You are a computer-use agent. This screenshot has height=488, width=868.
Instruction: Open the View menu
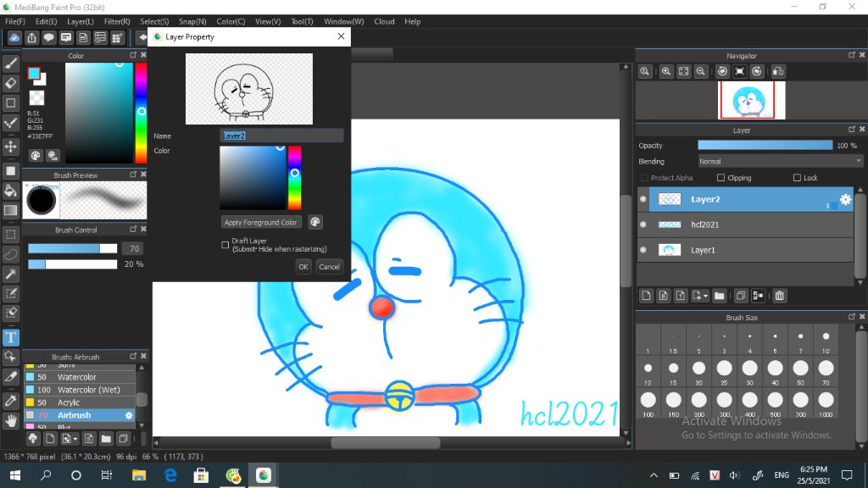click(x=267, y=21)
